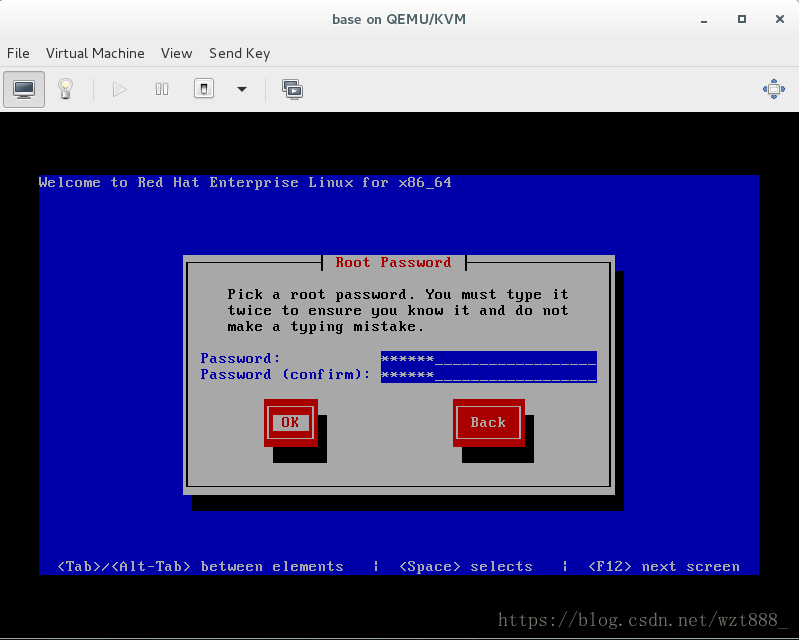
Task: Click the 'Password (confirm):' label
Action: 285,375
